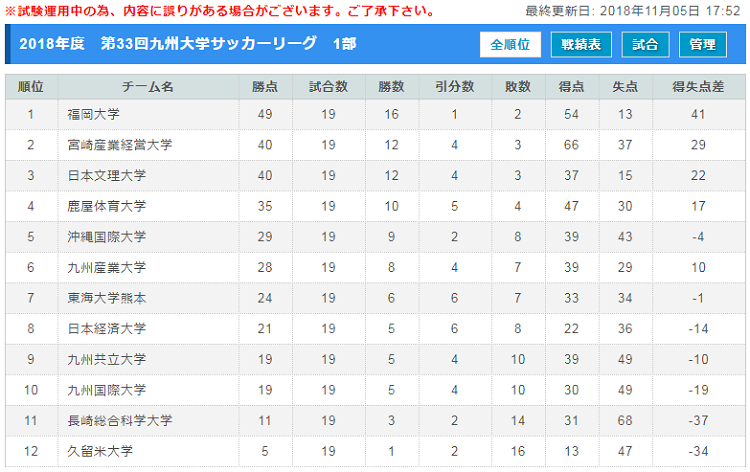Select the 久留米大学 row
750x472 pixels.
(375, 451)
